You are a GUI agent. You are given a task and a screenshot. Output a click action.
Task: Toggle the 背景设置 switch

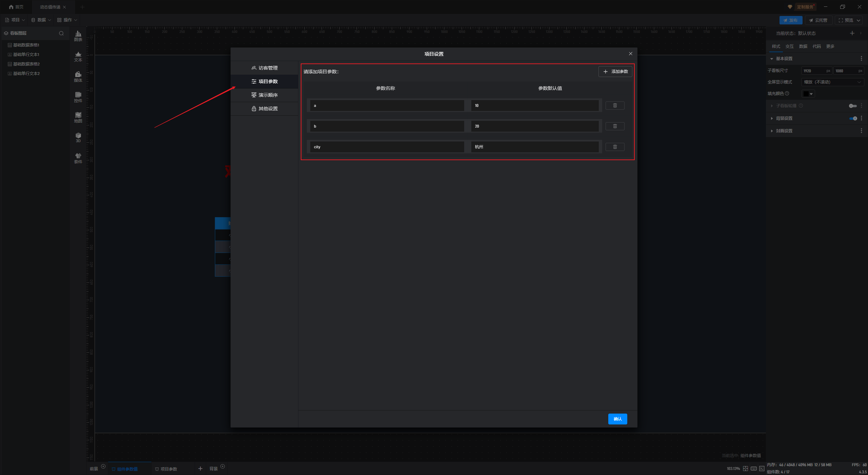coord(853,118)
